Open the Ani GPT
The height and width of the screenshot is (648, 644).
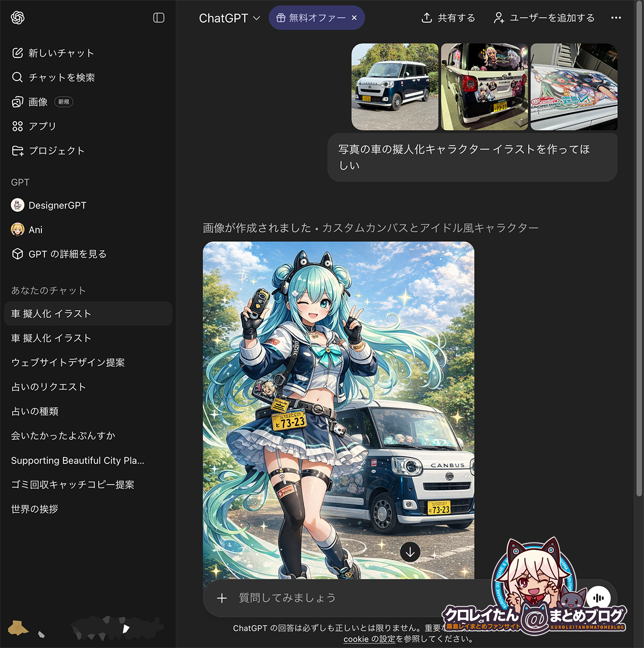click(35, 230)
